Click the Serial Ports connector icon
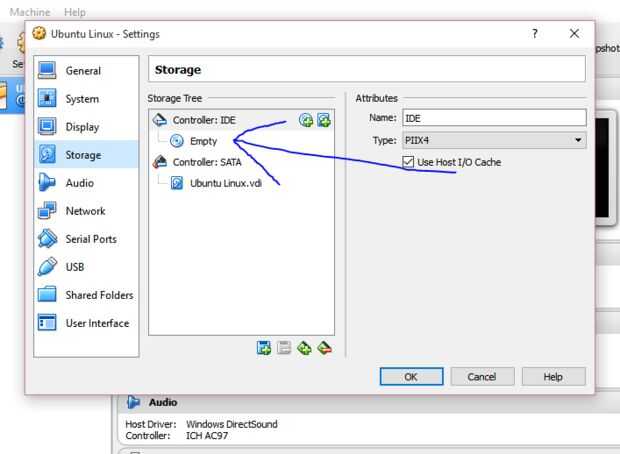This screenshot has height=454, width=620. tap(47, 239)
